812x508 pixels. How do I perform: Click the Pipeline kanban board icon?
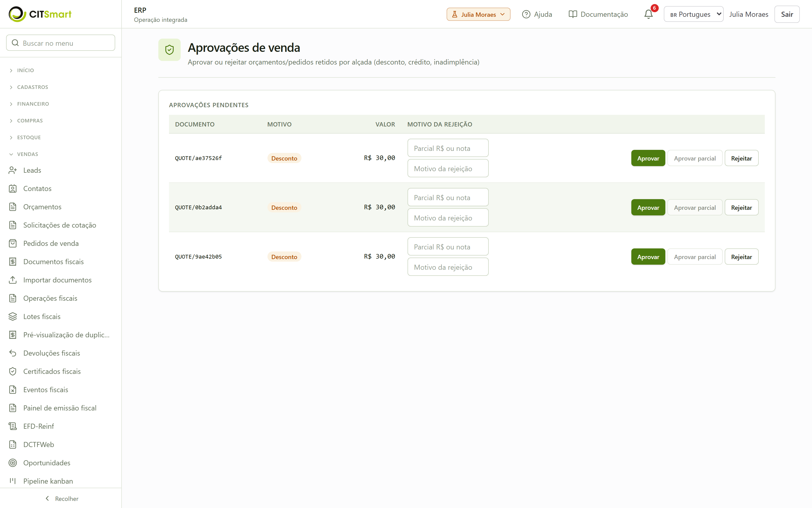pyautogui.click(x=13, y=481)
